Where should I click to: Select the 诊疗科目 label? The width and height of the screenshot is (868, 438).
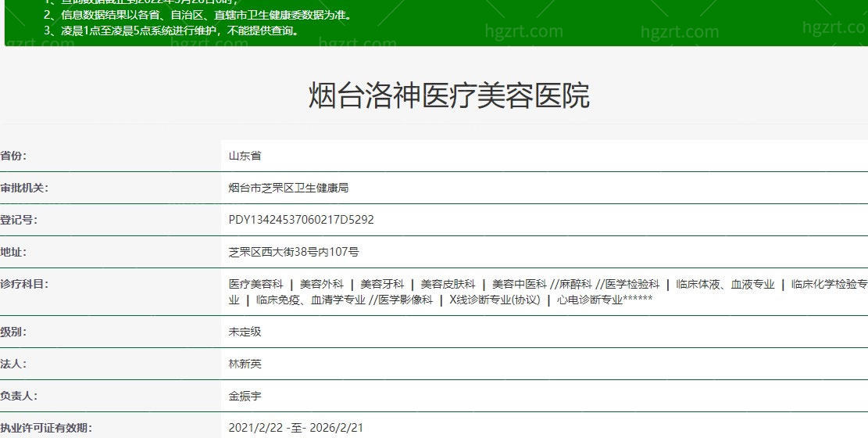pos(24,285)
